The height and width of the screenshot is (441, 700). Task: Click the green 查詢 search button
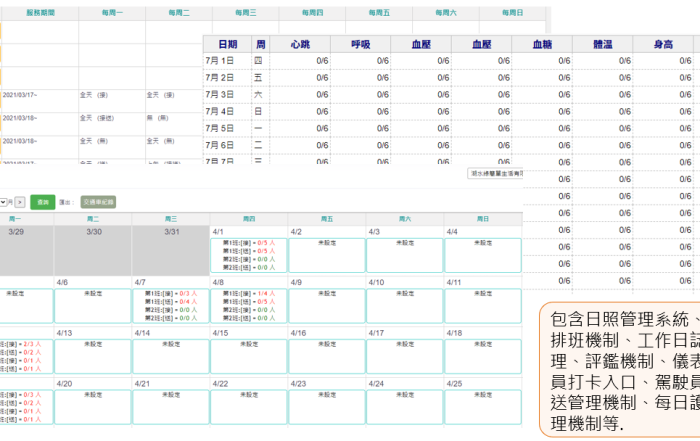42,202
